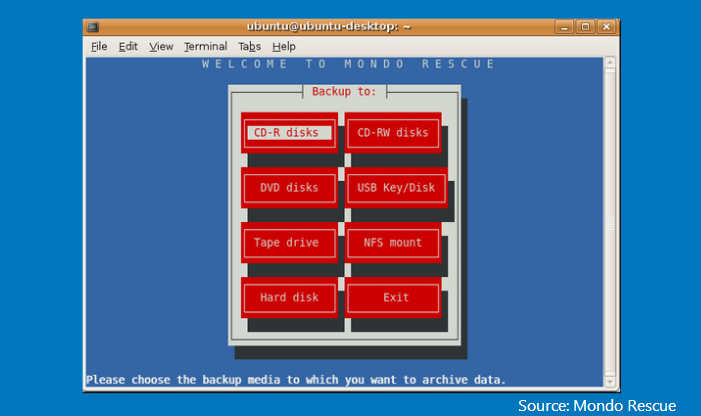Open the Help menu
Viewport: 701px width, 416px height.
point(284,46)
